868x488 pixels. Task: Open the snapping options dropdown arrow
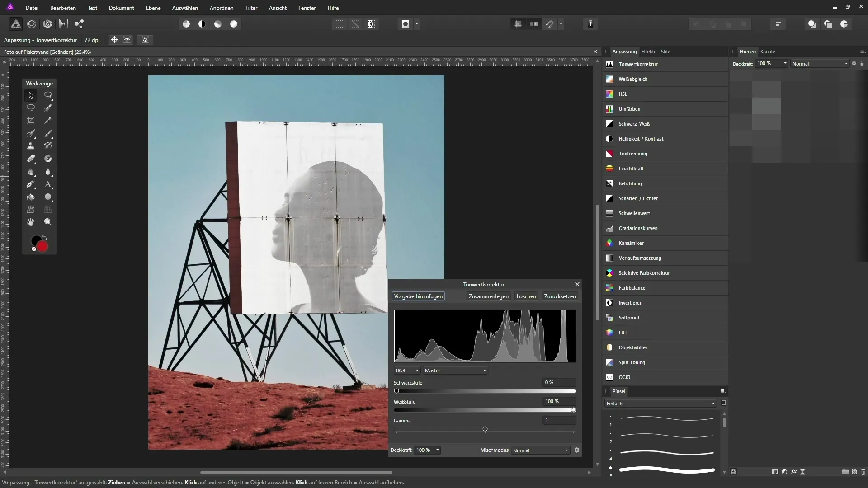[561, 24]
